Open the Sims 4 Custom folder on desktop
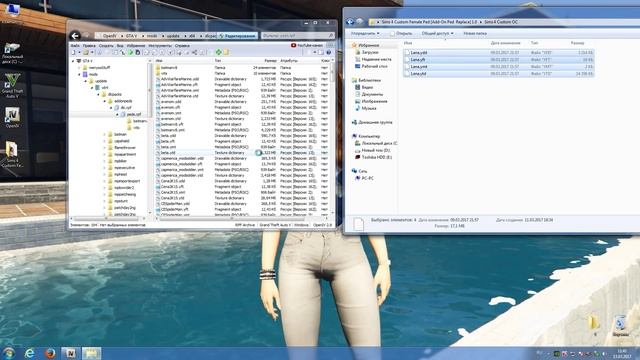Screen dimensions: 640x360 point(12,154)
